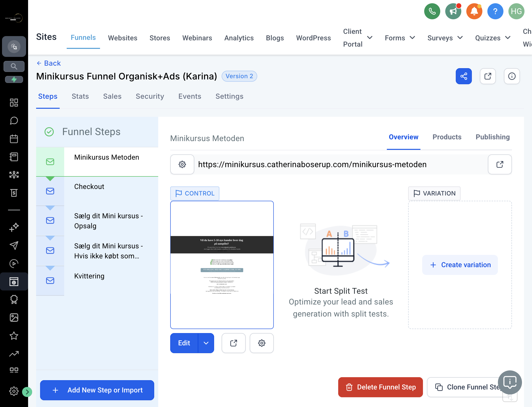
Task: Open the marketing paper plane icon
Action: coord(14,245)
